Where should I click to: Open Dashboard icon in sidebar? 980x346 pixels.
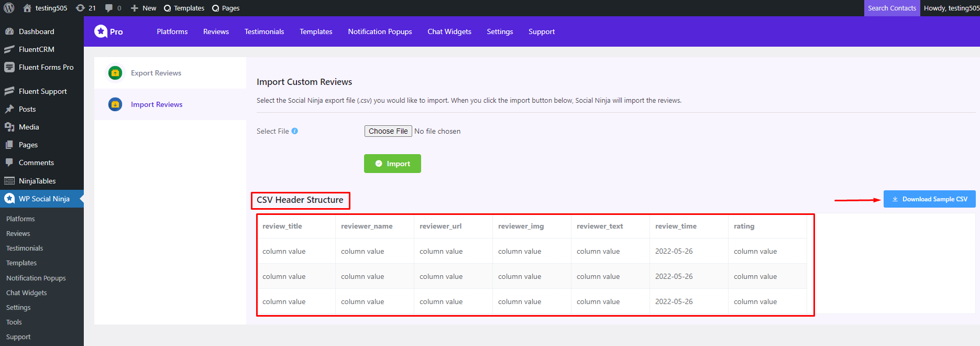click(x=9, y=31)
